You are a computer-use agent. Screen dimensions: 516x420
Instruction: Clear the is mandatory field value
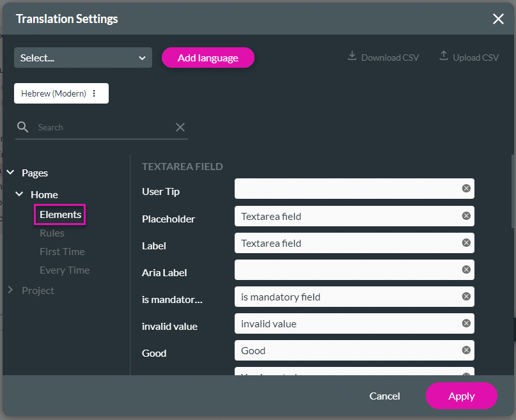[466, 297]
